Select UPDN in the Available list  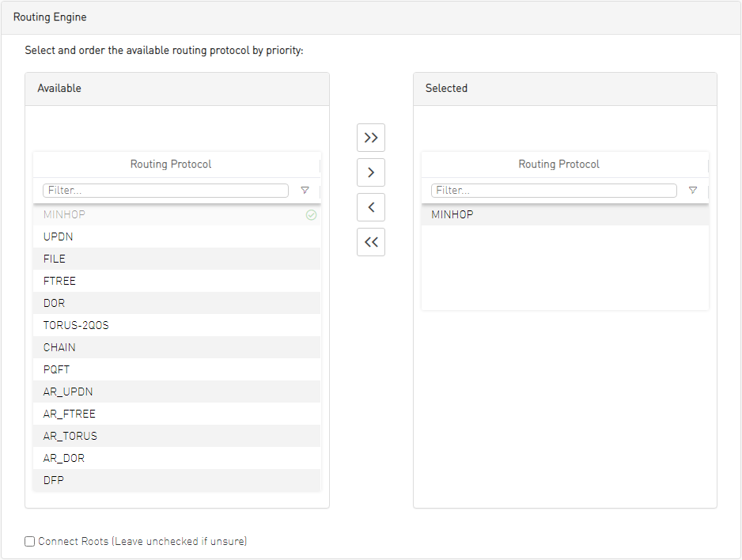point(59,236)
